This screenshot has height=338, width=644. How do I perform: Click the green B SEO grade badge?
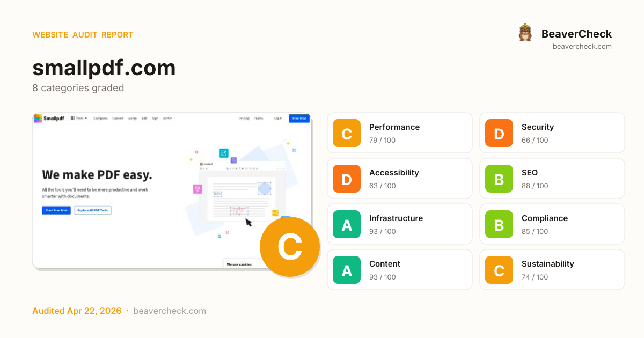click(x=499, y=179)
